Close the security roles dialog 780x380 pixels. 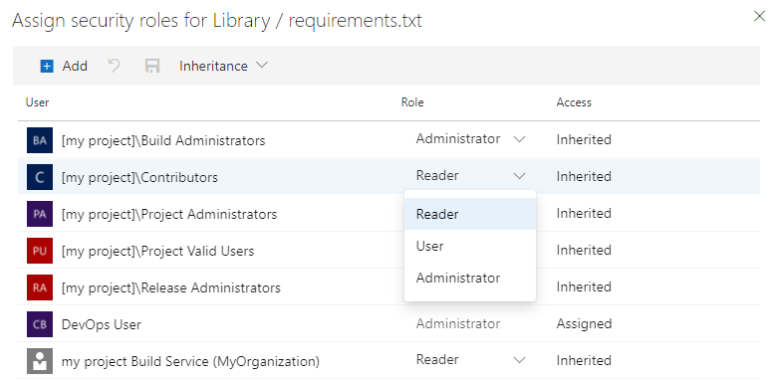(759, 16)
